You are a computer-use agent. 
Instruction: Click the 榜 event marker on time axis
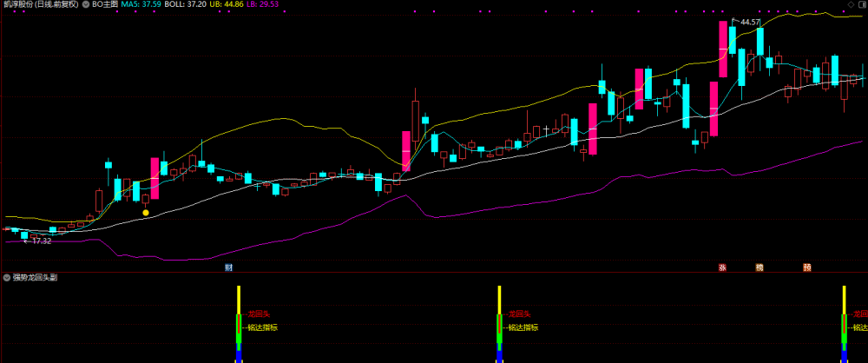tap(759, 267)
